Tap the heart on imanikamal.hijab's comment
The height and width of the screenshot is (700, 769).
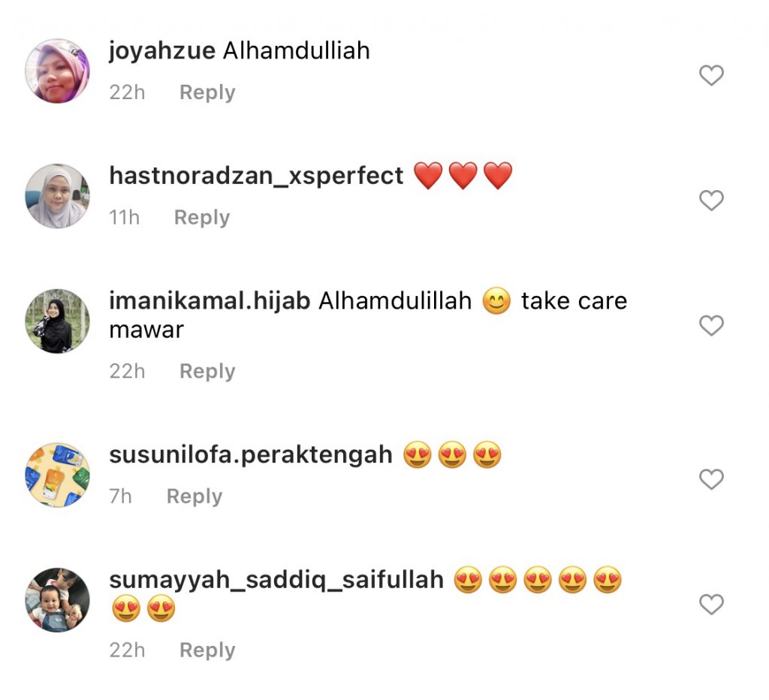click(x=711, y=325)
